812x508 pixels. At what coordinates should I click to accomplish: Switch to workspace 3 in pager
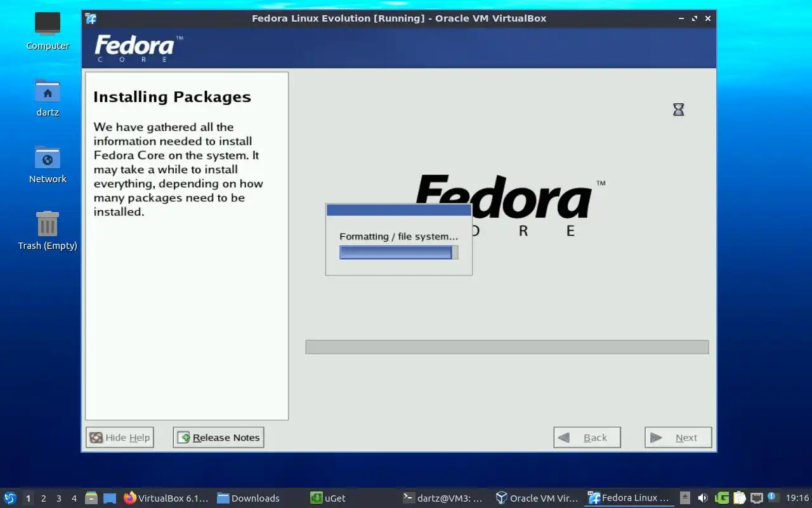(x=58, y=498)
